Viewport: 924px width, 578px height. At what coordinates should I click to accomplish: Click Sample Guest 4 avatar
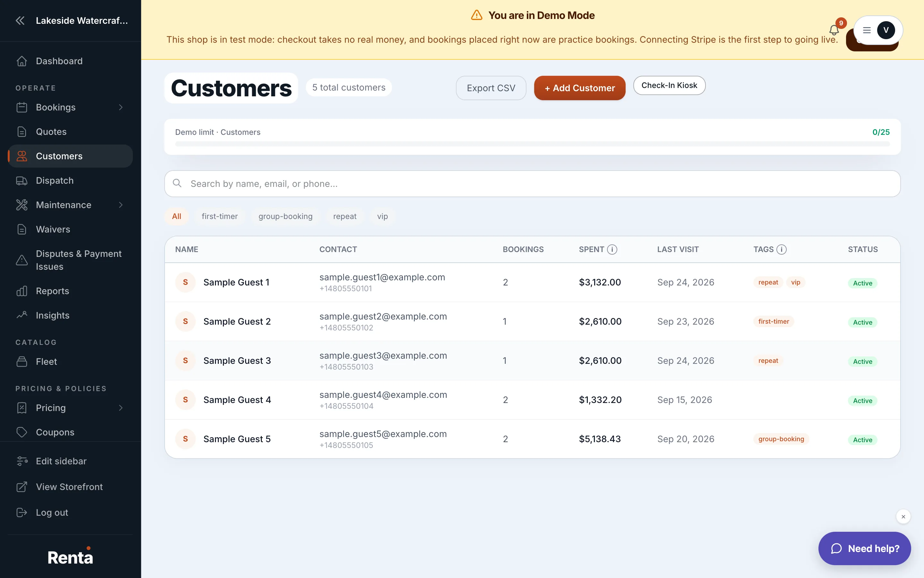[185, 399]
